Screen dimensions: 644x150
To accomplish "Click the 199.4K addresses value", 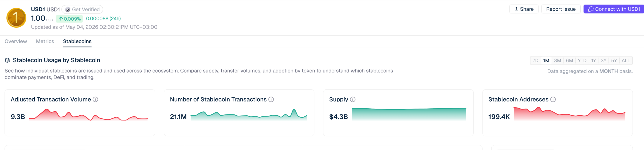I will (499, 117).
